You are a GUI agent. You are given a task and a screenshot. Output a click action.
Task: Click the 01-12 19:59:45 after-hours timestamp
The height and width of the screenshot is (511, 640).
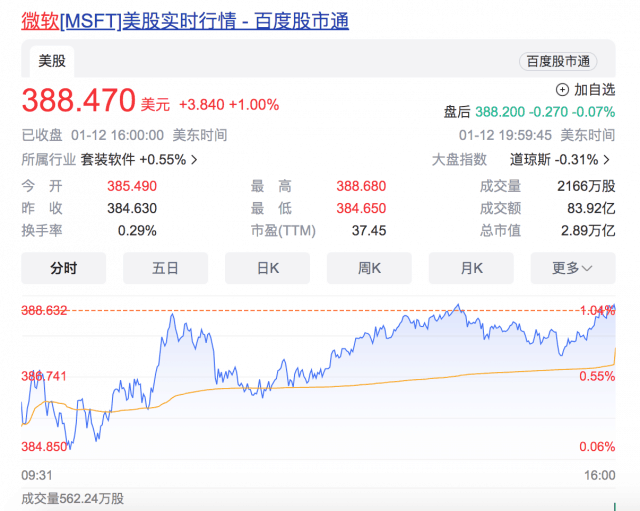tap(505, 135)
